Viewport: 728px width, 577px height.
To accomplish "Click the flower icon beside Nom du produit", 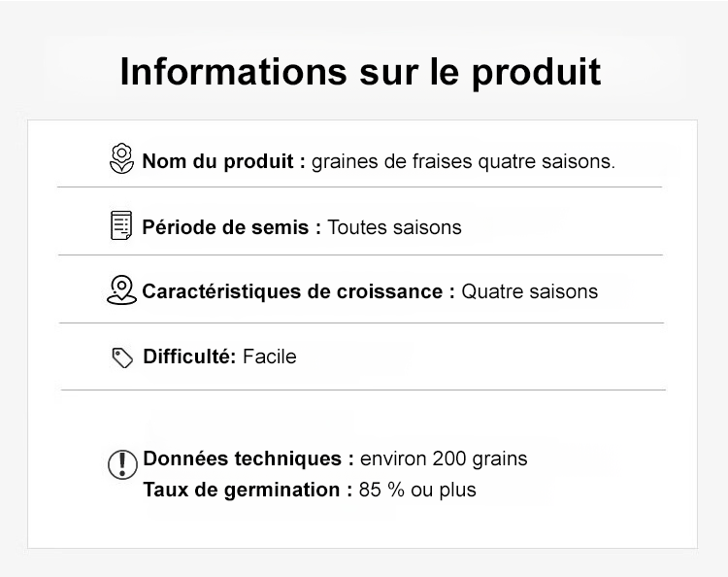I will click(121, 159).
